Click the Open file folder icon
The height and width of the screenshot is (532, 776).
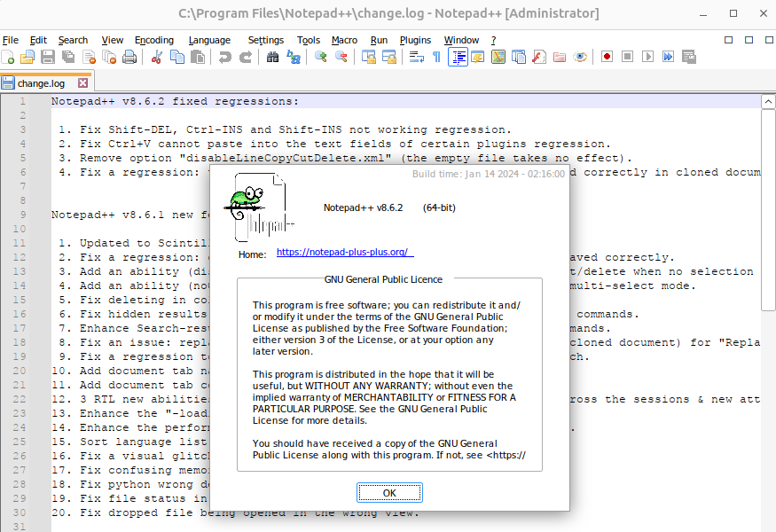tap(27, 57)
